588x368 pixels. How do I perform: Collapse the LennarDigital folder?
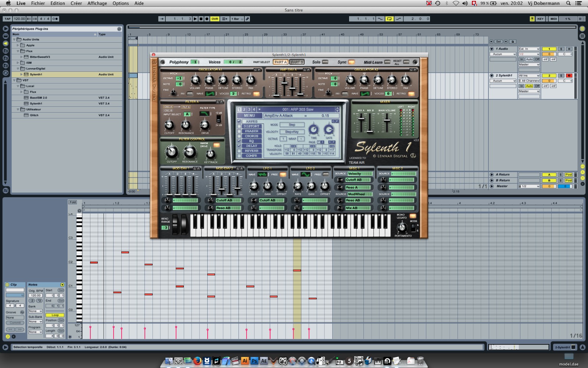(18, 68)
